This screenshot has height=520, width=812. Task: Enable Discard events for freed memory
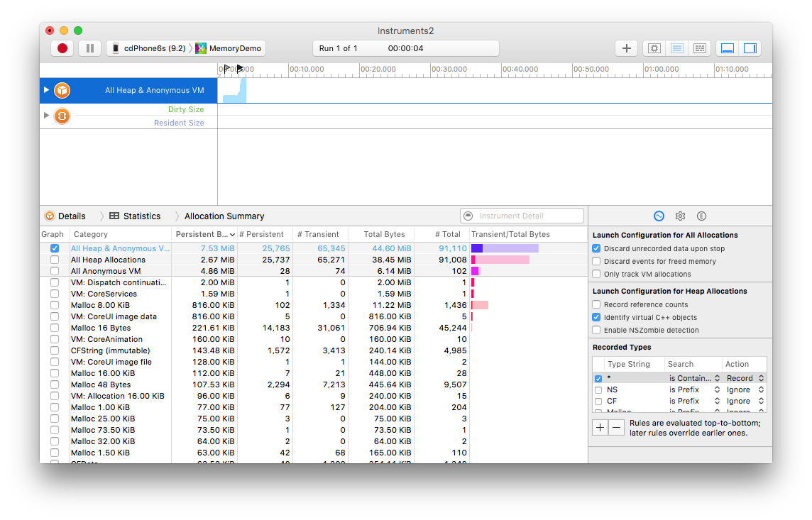point(596,262)
